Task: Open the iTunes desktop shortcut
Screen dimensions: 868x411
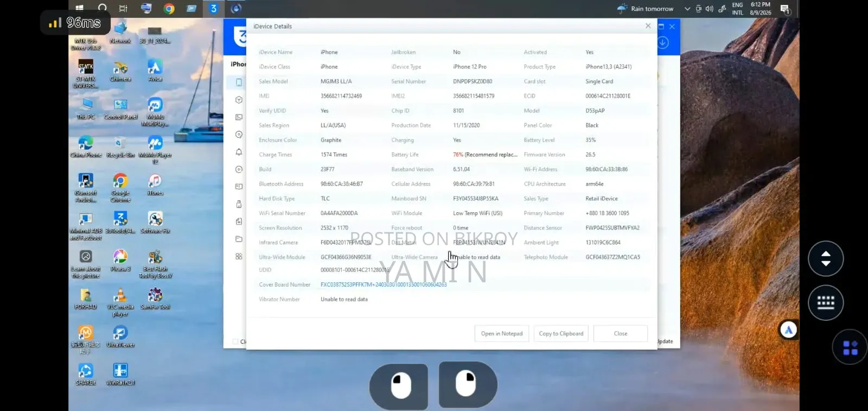Action: pos(155,185)
